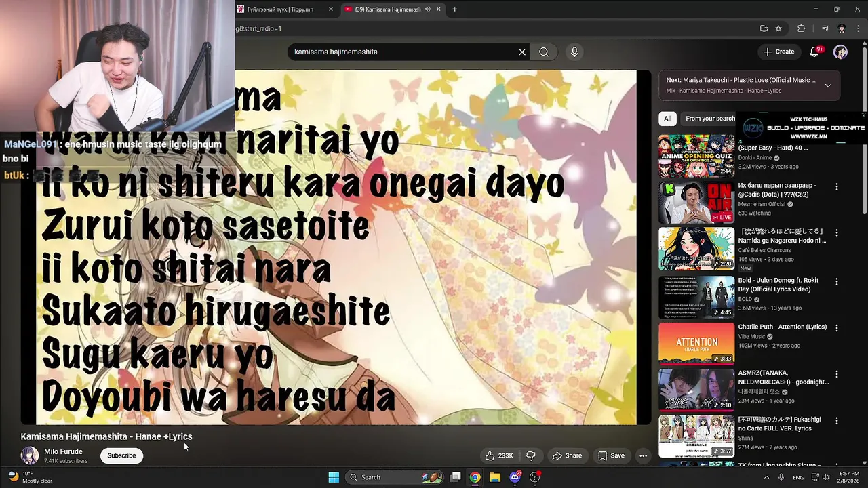Open Chrome three-dot menu
868x488 pixels.
click(x=856, y=28)
